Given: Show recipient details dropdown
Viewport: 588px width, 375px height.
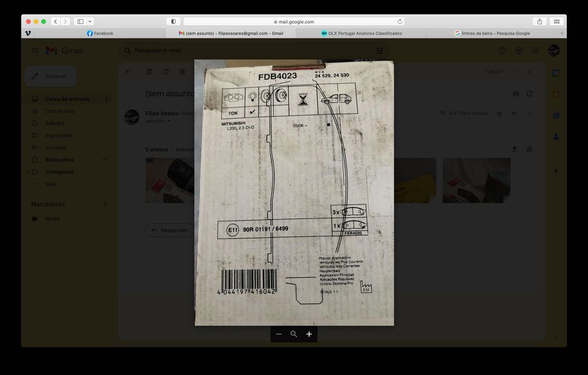Looking at the screenshot, I should click(168, 121).
